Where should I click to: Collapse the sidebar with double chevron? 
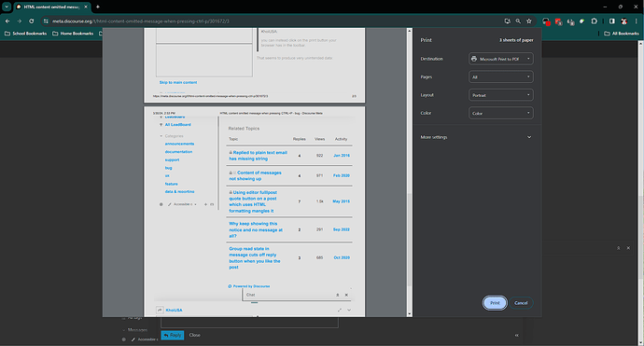point(517,336)
